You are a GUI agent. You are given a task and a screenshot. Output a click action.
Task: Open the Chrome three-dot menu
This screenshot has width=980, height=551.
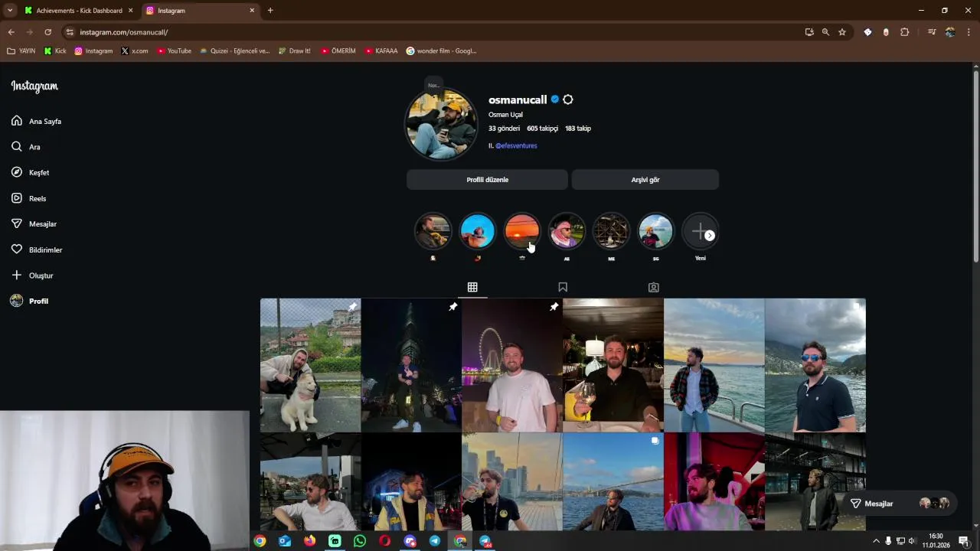tap(969, 32)
